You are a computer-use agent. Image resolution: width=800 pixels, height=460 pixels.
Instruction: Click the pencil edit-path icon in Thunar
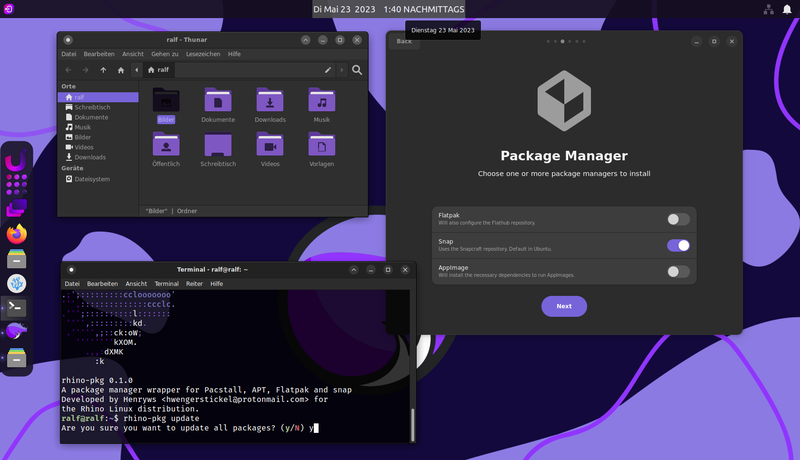328,70
